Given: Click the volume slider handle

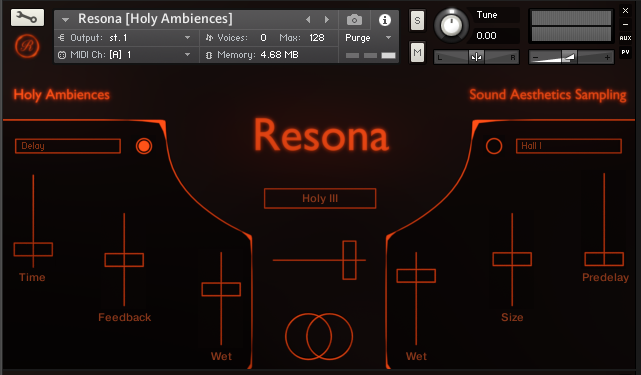Looking at the screenshot, I should click(569, 57).
